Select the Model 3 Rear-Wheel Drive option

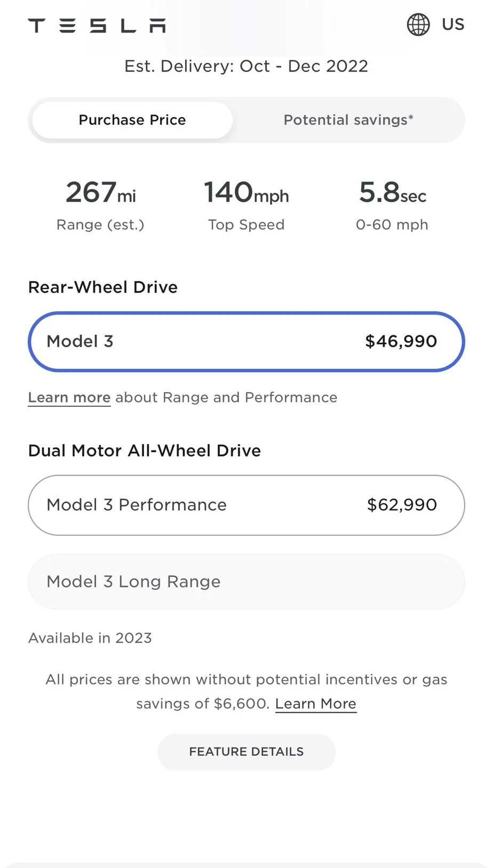[246, 342]
